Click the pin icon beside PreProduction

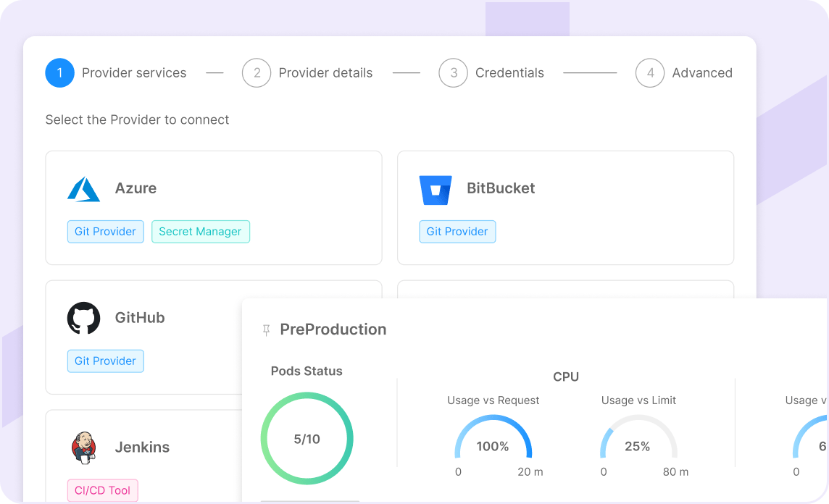pos(267,330)
